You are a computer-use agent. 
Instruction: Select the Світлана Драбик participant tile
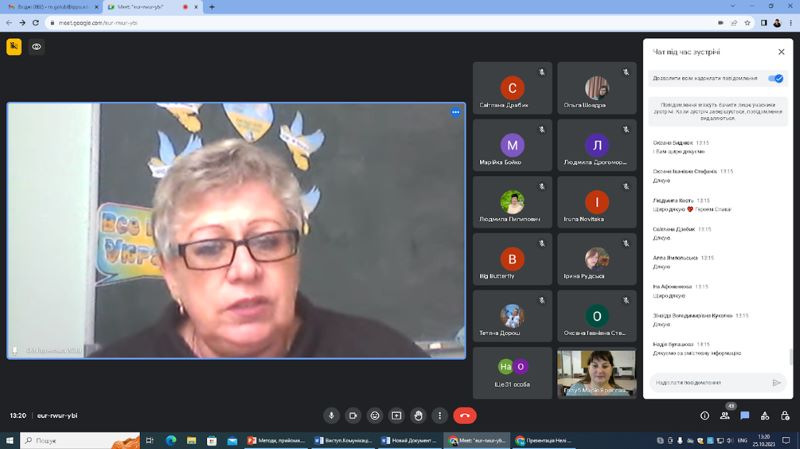512,88
